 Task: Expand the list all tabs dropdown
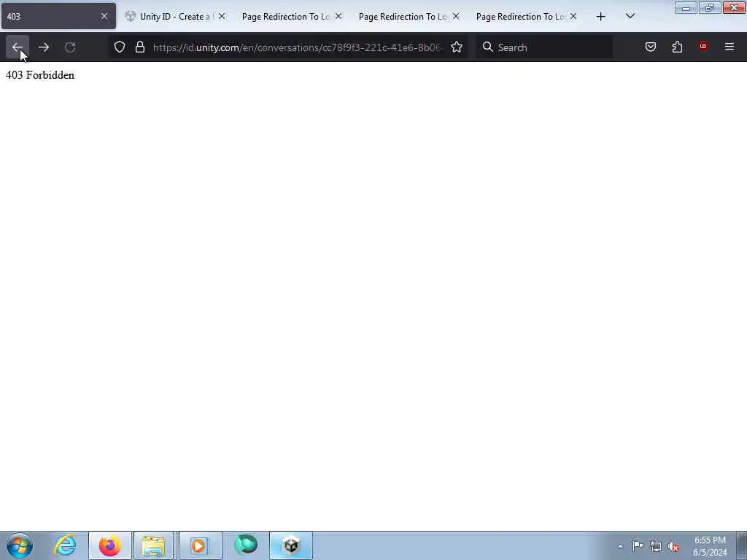[630, 17]
